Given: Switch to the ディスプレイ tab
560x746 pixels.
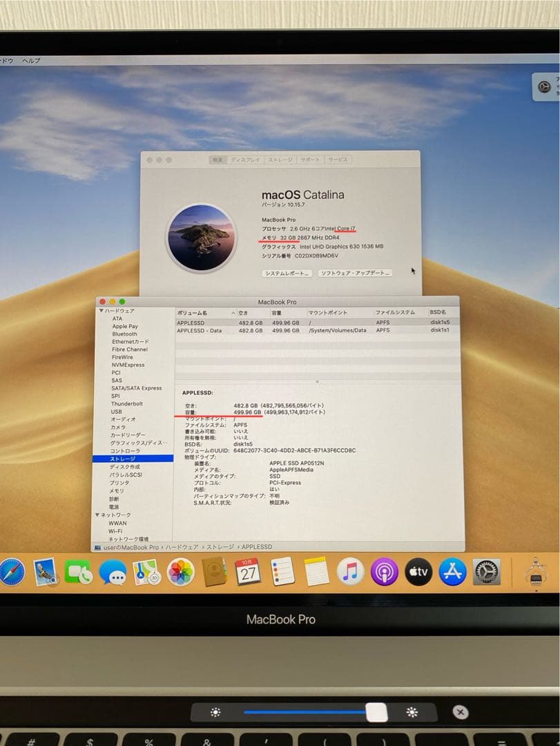Looking at the screenshot, I should pyautogui.click(x=244, y=159).
